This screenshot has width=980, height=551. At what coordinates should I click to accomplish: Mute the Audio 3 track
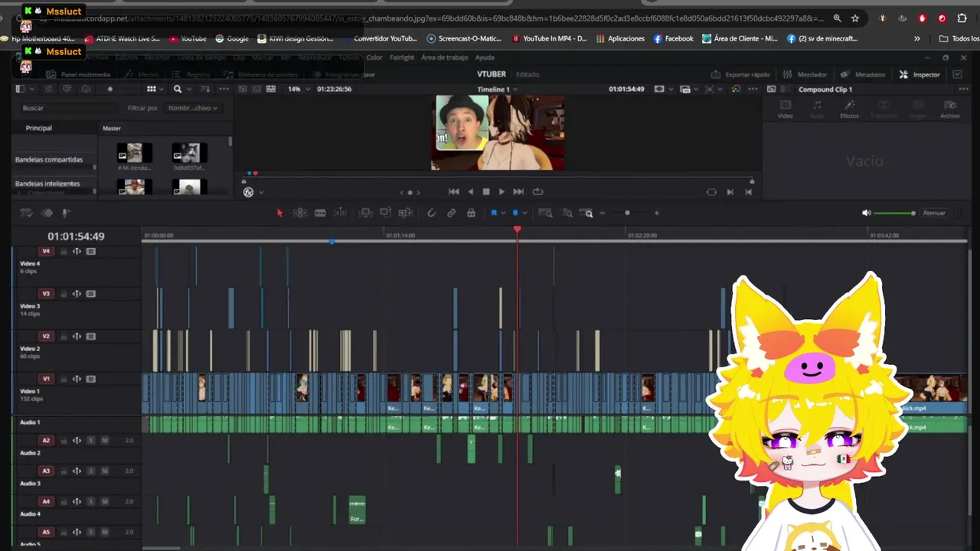(105, 471)
